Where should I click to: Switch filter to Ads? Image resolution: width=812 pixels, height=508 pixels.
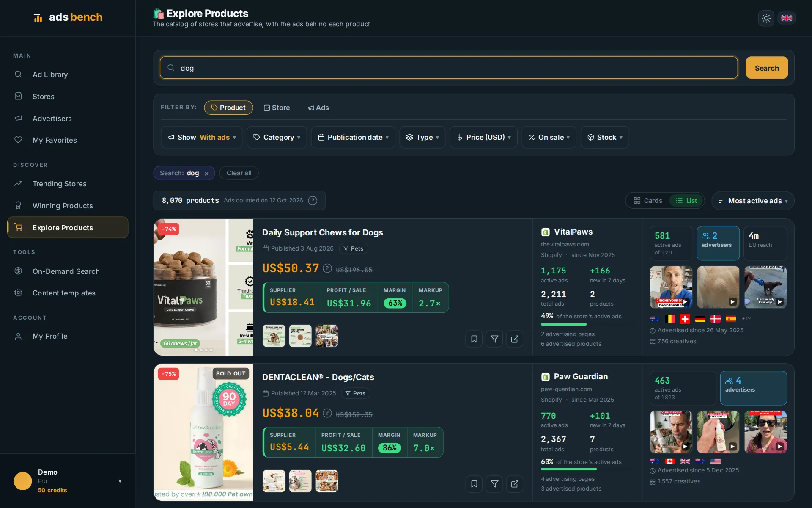(x=318, y=108)
